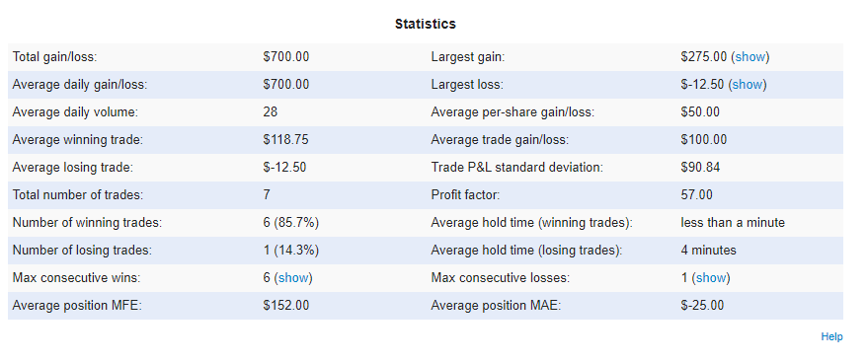Select the Total gain/loss $700.00 value

click(286, 57)
